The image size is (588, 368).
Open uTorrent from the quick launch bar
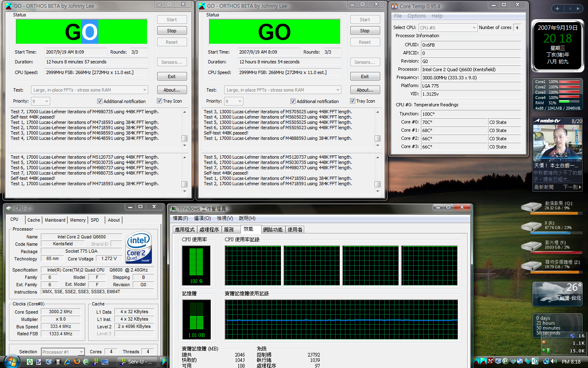[86, 361]
